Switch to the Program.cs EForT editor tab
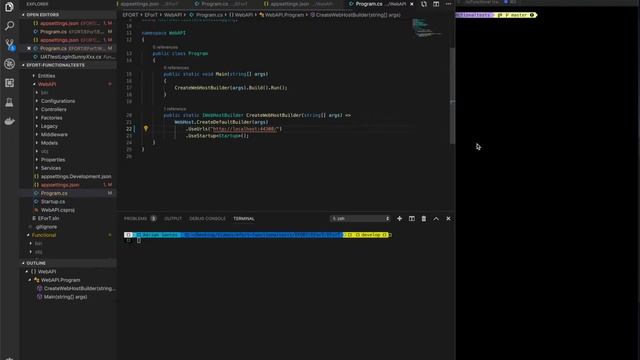The image size is (640, 360). (x=220, y=4)
